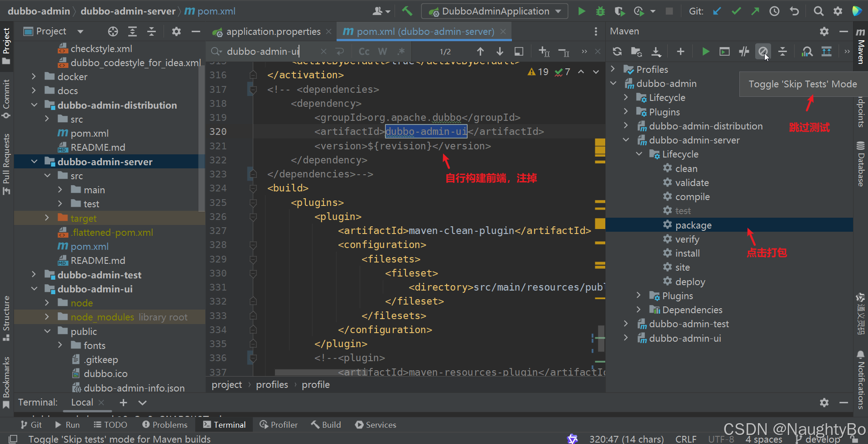The width and height of the screenshot is (868, 444).
Task: Click 'profiles' breadcrumb below editor
Action: coord(272,385)
